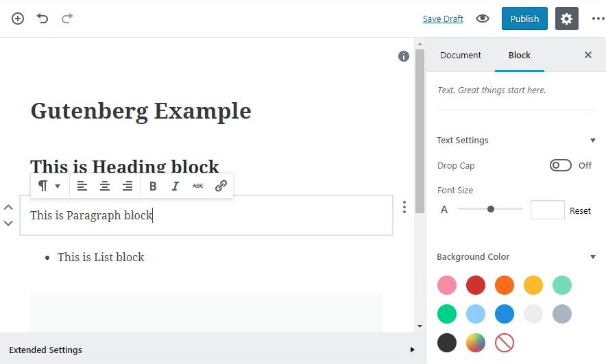
Task: Collapse the Text Settings section
Action: [x=592, y=141]
